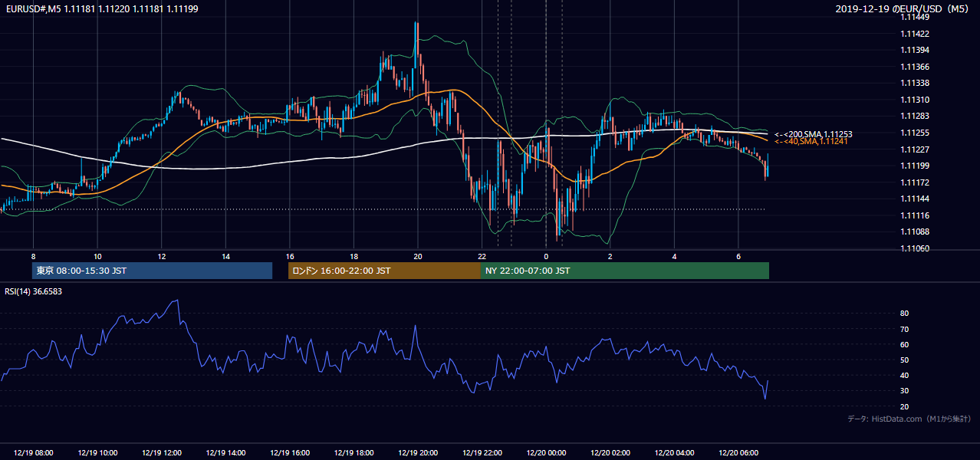Click RSI axis level 30
Image resolution: width=980 pixels, height=460 pixels.
(905, 391)
